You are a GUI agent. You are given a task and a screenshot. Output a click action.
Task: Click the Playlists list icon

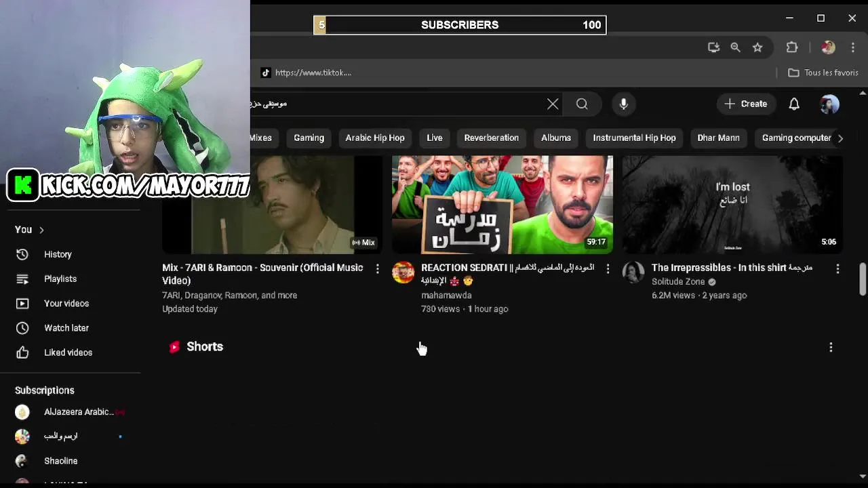[22, 279]
